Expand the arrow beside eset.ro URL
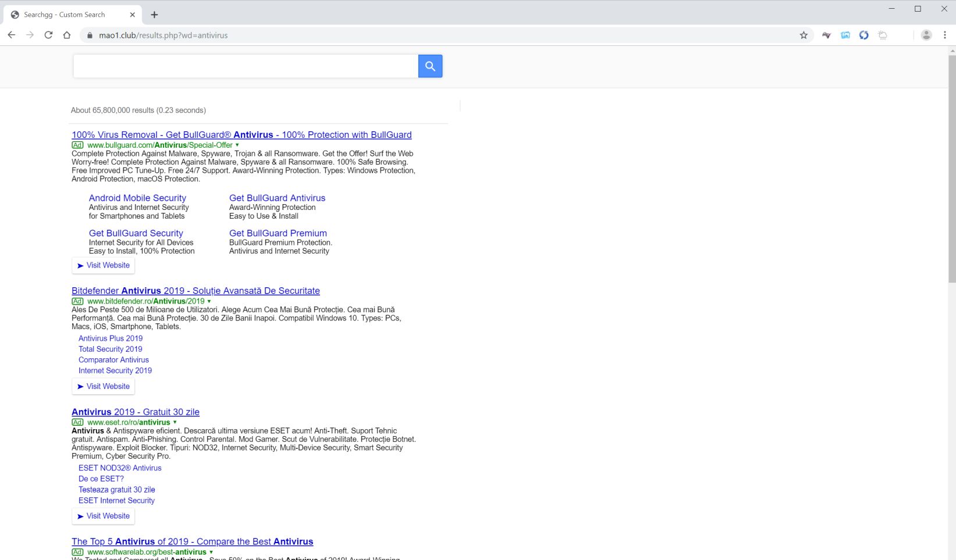 point(175,423)
